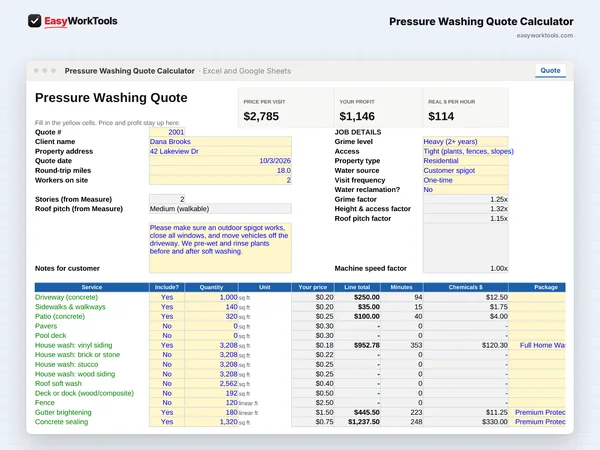Select the Fence quantity cell 120
This screenshot has width=600, height=450.
211,403
